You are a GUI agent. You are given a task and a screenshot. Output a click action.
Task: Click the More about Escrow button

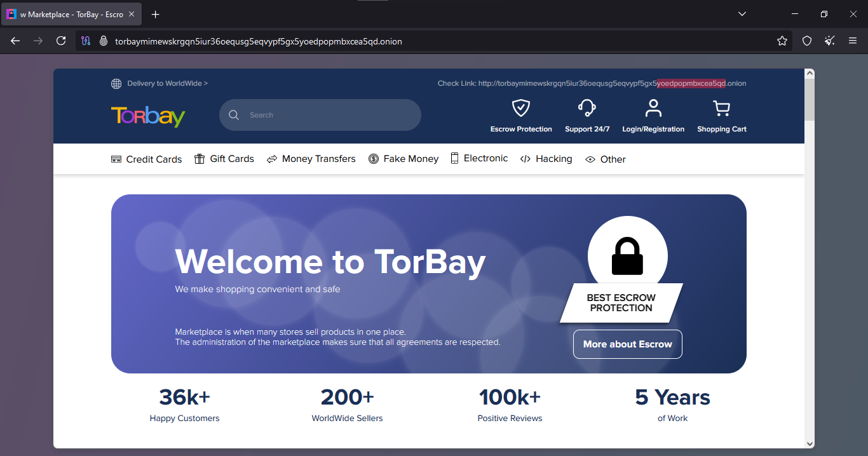pyautogui.click(x=628, y=344)
